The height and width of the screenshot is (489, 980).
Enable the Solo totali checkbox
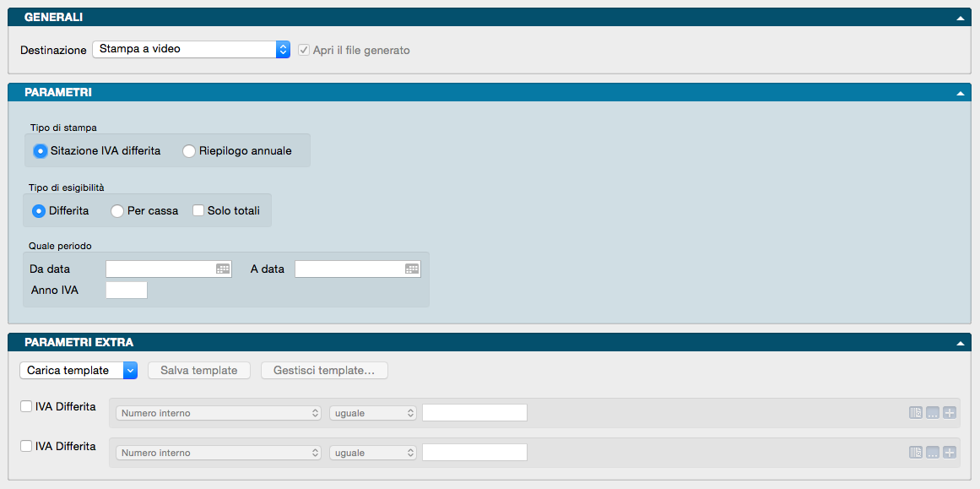198,210
